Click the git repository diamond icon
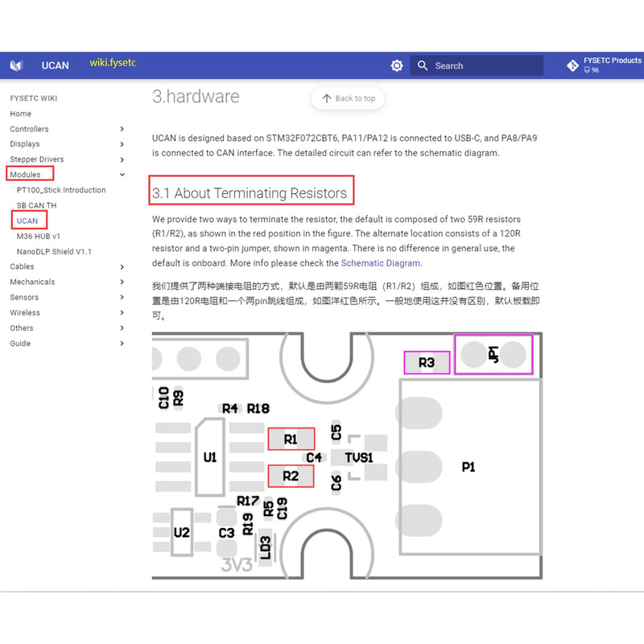The height and width of the screenshot is (644, 644). 572,65
